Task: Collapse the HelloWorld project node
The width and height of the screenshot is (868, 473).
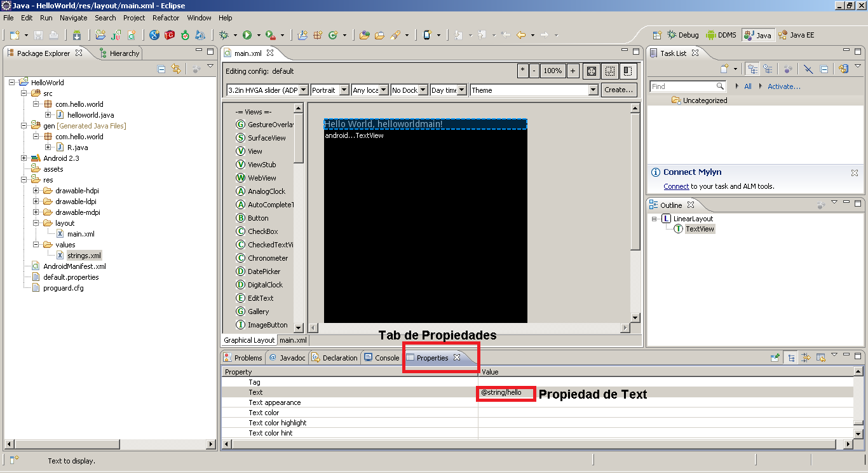Action: tap(13, 82)
